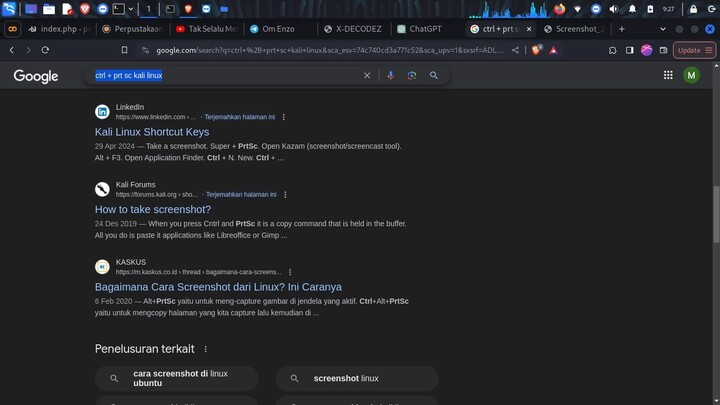
Task: Open the notifications bell
Action: 632,9
